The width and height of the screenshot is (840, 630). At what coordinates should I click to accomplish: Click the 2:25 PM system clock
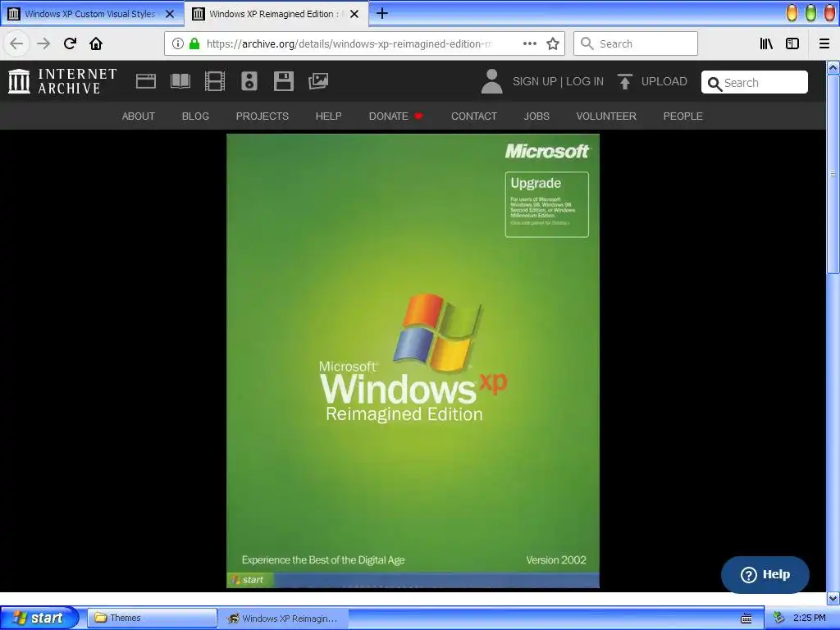click(x=810, y=618)
